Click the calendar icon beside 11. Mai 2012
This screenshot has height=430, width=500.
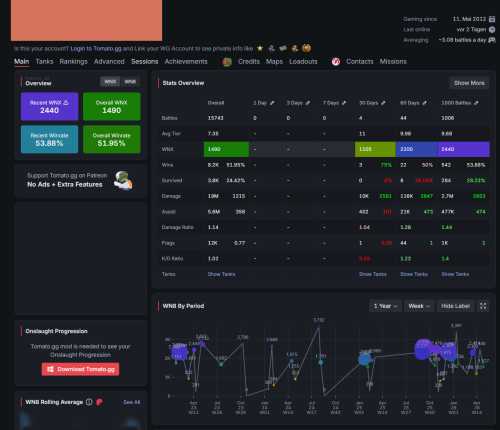pos(492,19)
